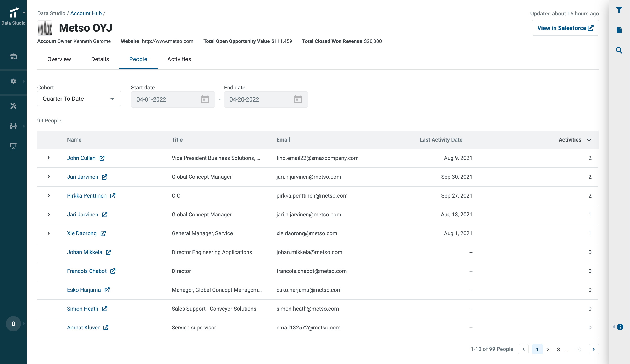Open the document icon in right rail

pos(619,30)
